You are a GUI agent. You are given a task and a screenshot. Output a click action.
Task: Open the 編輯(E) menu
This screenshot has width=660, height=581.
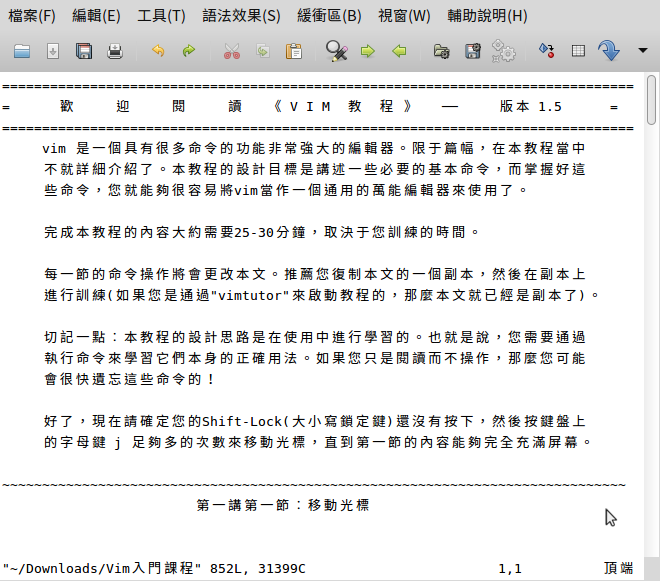coord(96,16)
